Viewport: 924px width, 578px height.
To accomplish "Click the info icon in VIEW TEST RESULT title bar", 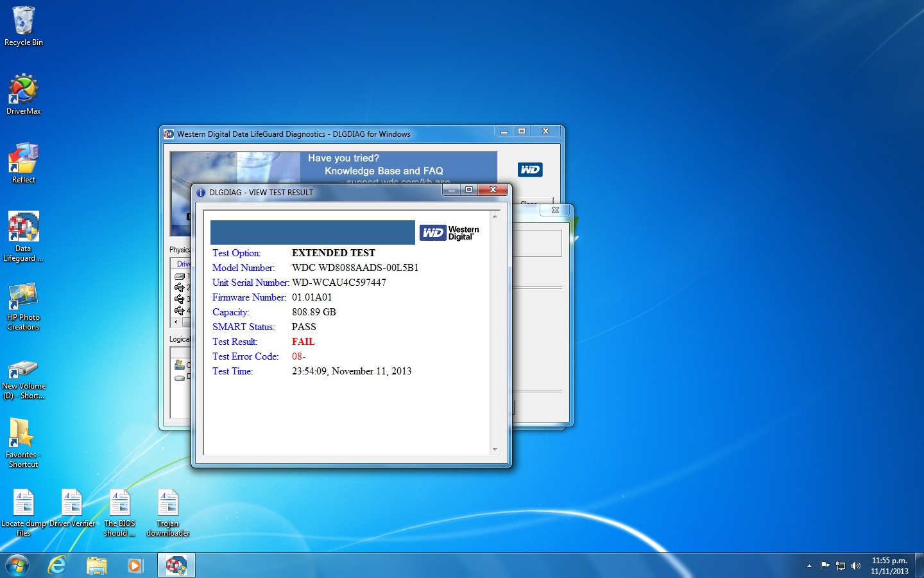I will point(201,192).
